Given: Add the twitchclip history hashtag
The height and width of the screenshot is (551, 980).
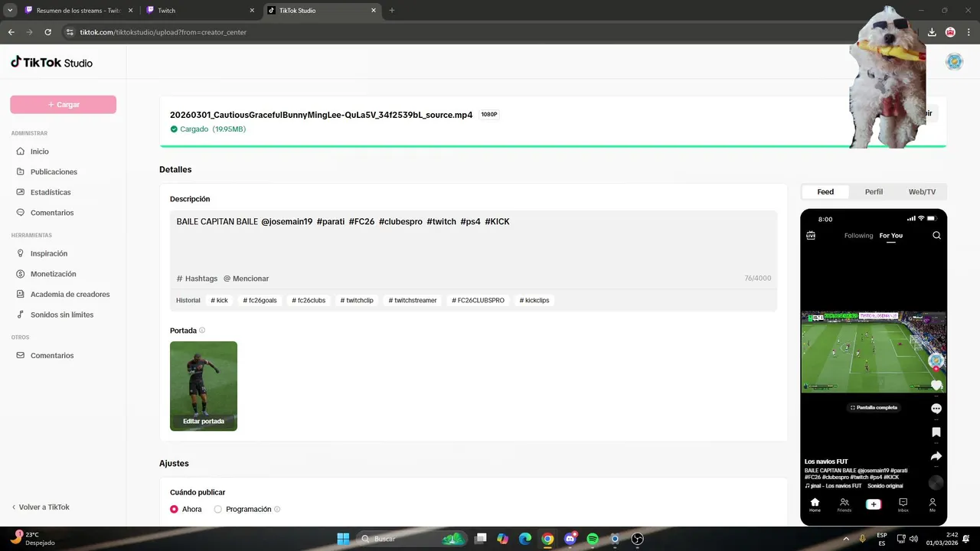Looking at the screenshot, I should click(357, 301).
